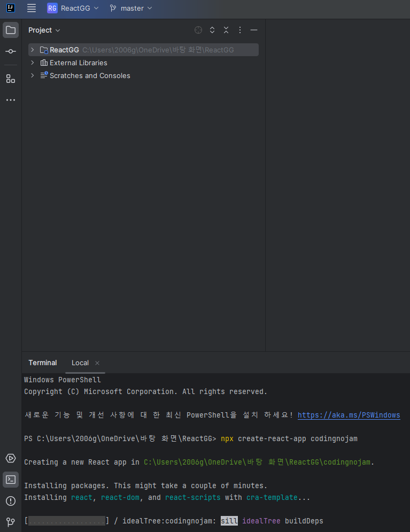Open the master branch dropdown
Viewport: 410px width, 532px height.
coord(131,8)
